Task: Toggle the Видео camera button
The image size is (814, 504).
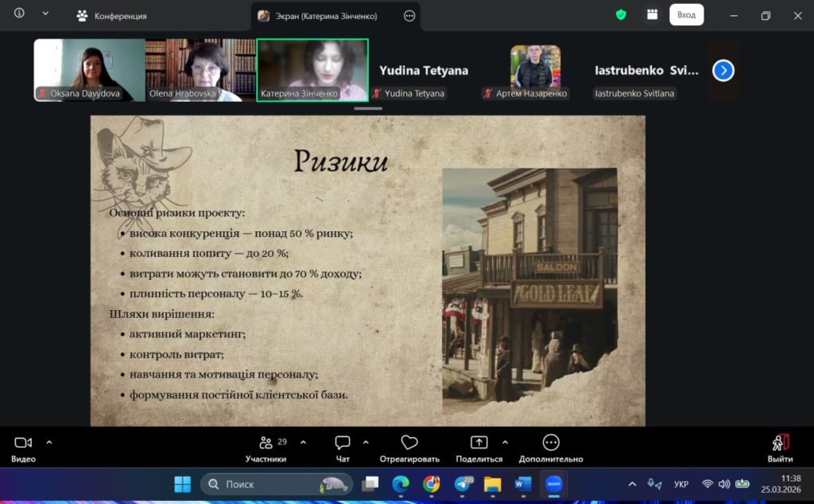Action: coord(23,443)
